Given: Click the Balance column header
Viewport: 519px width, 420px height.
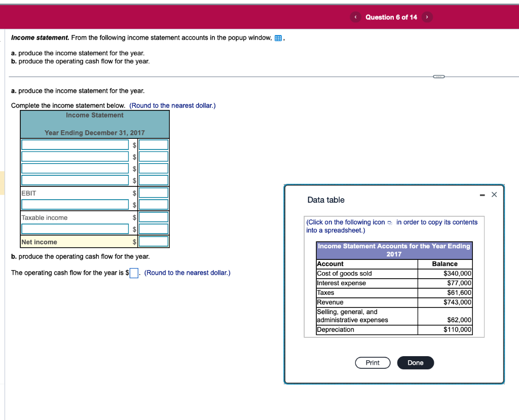Looking at the screenshot, I should pos(445,264).
